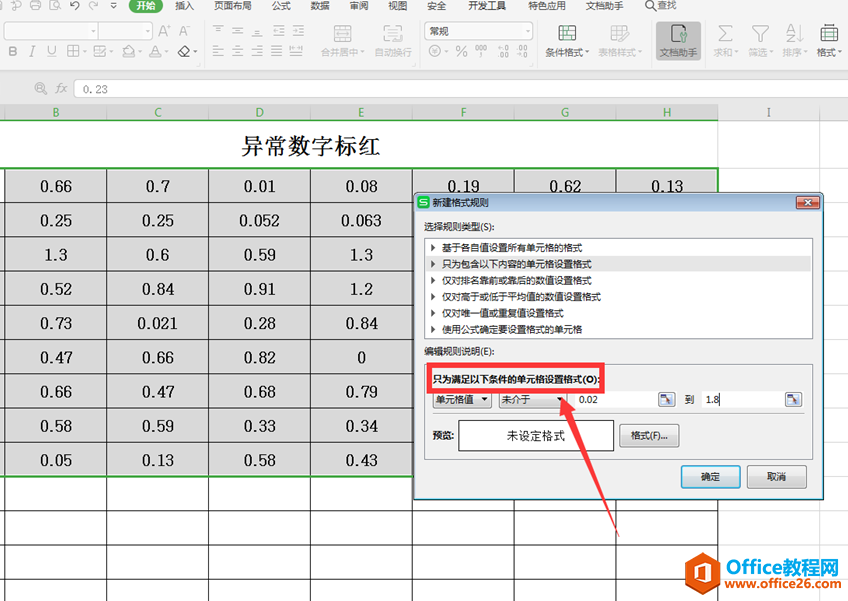Click the Print Preview icon

point(55,5)
